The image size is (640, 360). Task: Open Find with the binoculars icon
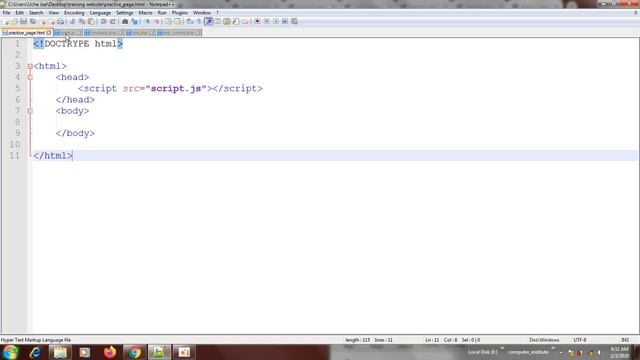pos(125,21)
